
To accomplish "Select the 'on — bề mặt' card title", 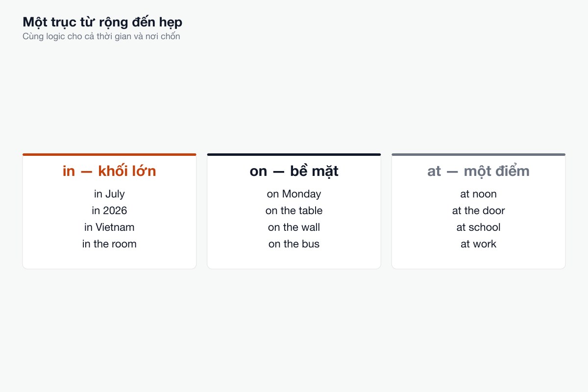I will click(x=294, y=171).
